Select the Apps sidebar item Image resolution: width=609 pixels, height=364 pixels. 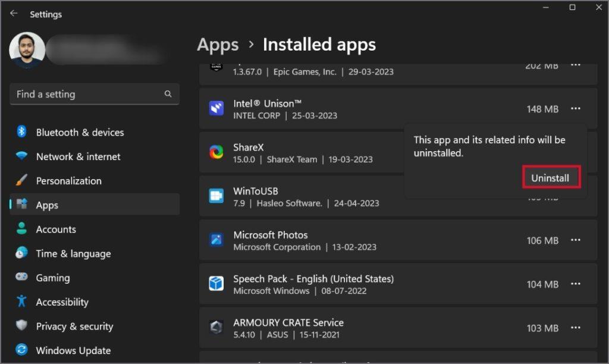click(x=95, y=205)
